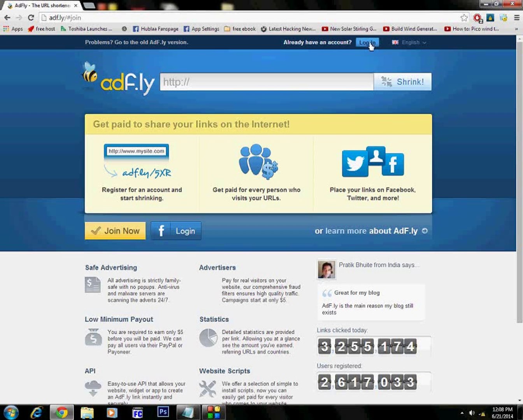Viewport: 523px width, 420px height.
Task: Click the Join Now button
Action: tap(115, 231)
